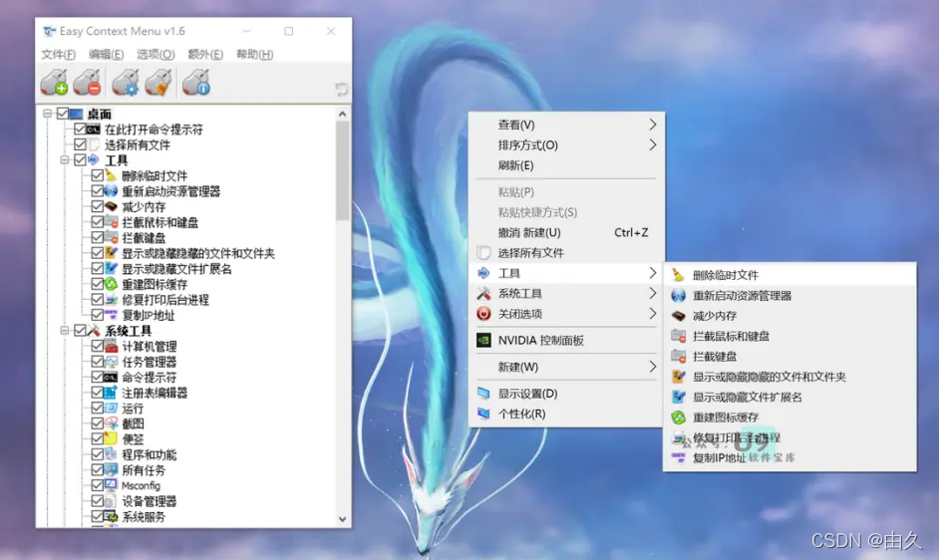Viewport: 939px width, 560px height.
Task: Toggle the 减少内存 checkbox in tree
Action: click(x=97, y=206)
